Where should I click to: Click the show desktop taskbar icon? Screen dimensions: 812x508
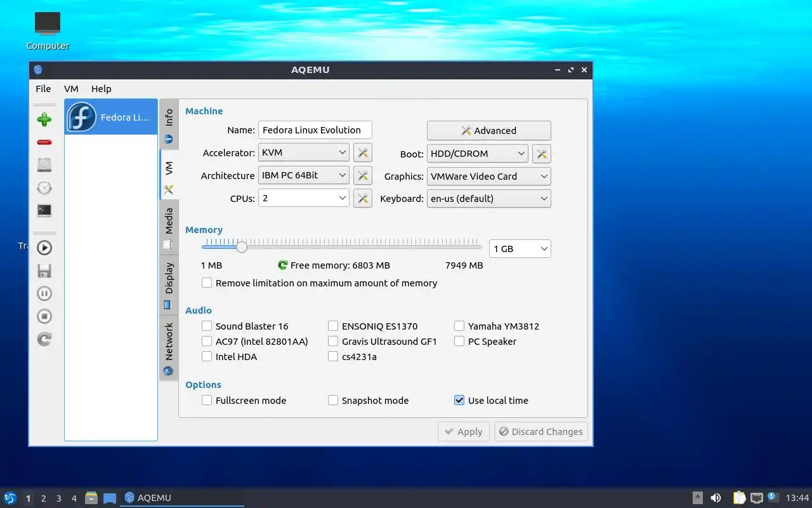point(110,498)
